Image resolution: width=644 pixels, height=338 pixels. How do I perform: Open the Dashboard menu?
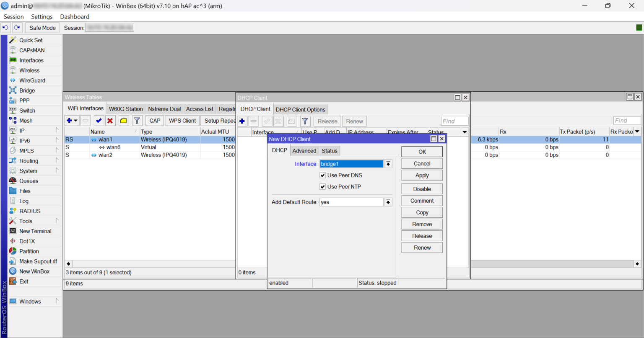tap(74, 16)
